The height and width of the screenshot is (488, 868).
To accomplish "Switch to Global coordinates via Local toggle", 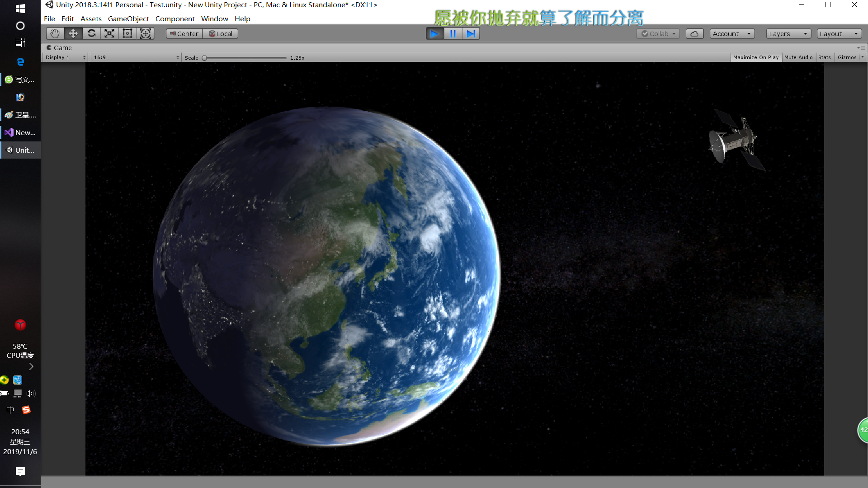I will (x=220, y=33).
